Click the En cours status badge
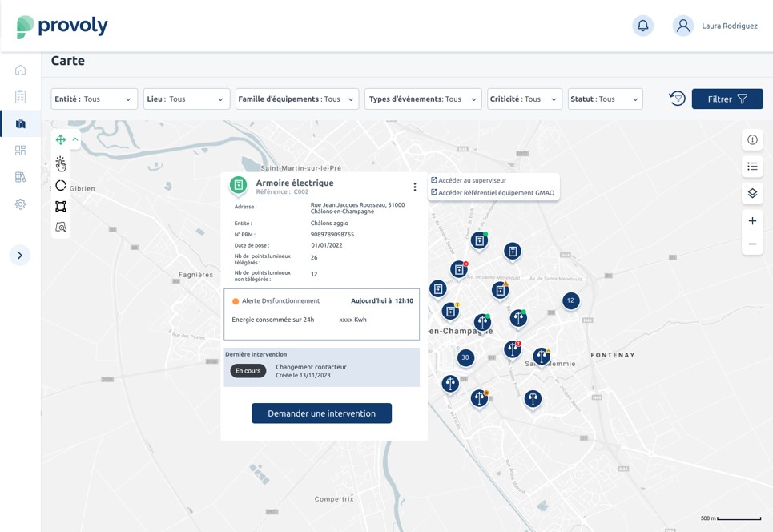The height and width of the screenshot is (532, 773). (248, 371)
